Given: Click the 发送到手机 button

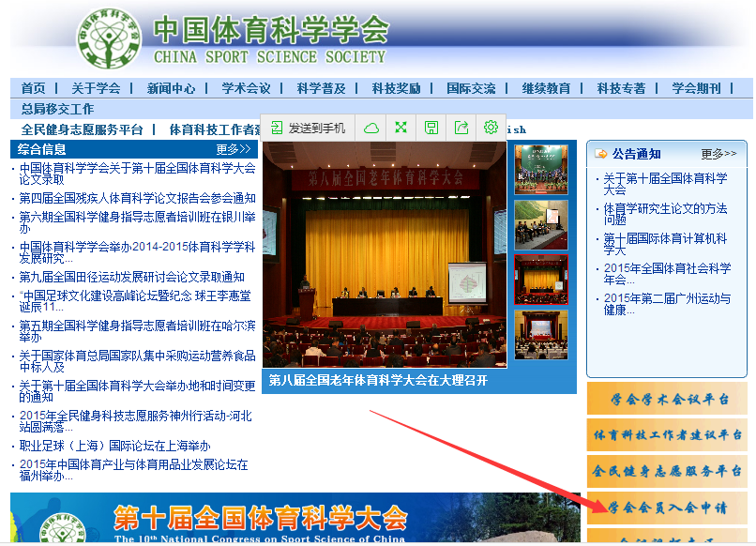Looking at the screenshot, I should tap(308, 128).
